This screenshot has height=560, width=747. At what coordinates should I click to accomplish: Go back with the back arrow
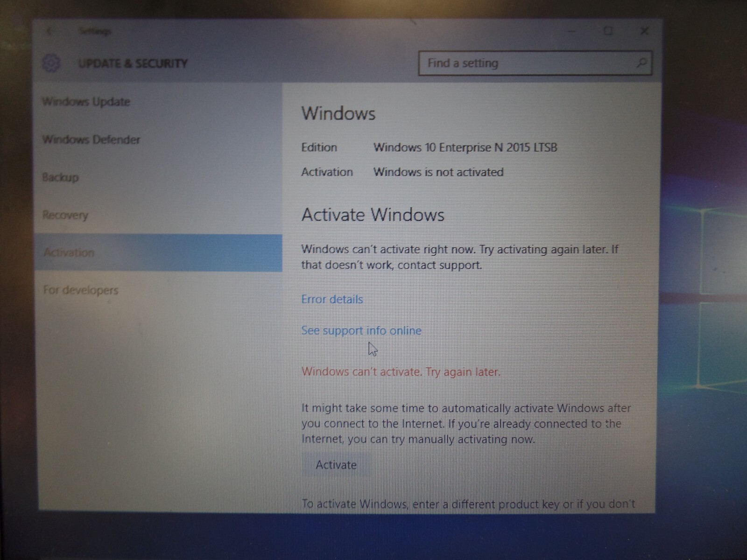[50, 31]
